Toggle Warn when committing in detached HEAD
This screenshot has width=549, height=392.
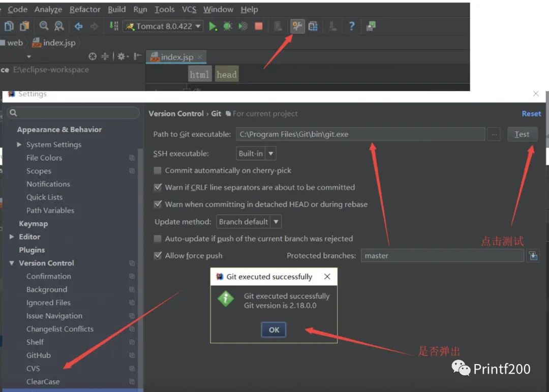(x=158, y=204)
